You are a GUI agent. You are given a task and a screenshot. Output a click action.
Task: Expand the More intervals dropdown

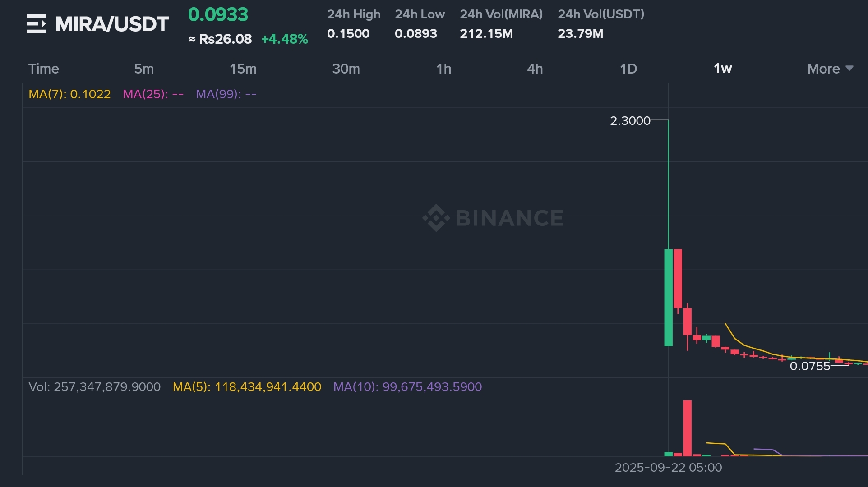[830, 69]
